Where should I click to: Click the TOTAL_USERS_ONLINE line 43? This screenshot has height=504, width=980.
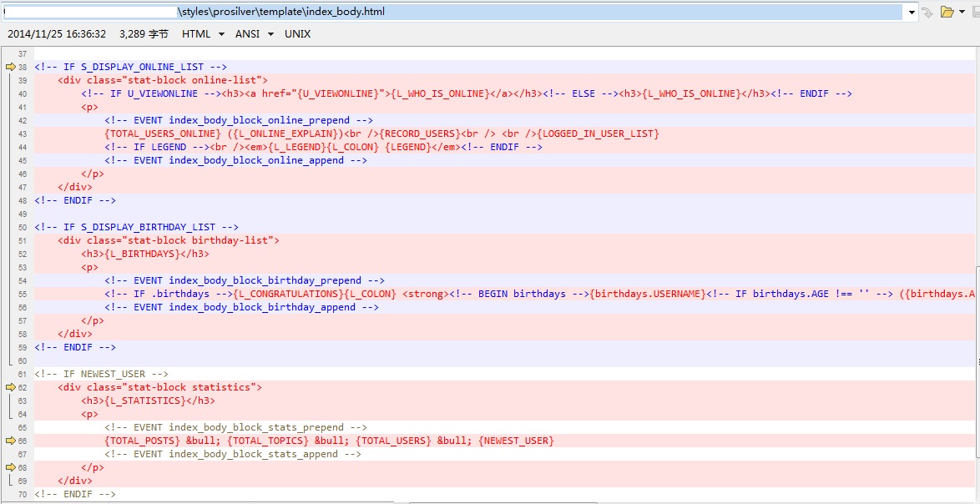coord(381,134)
